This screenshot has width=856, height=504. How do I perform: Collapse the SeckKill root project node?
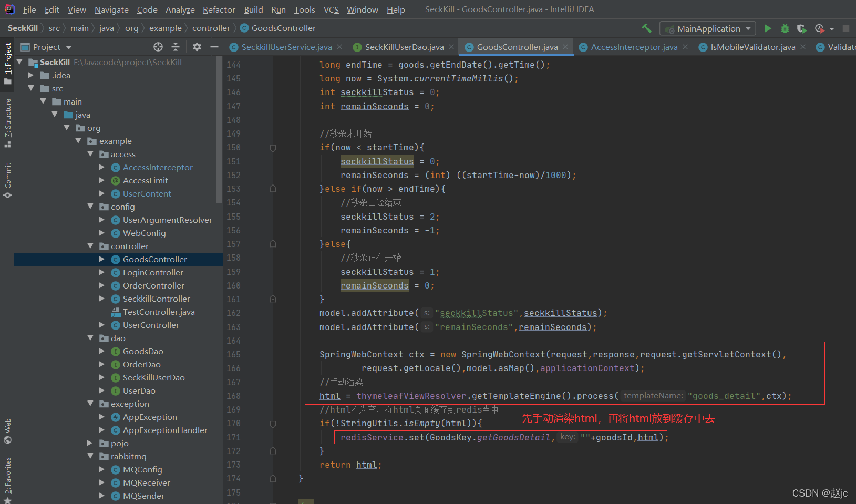19,62
